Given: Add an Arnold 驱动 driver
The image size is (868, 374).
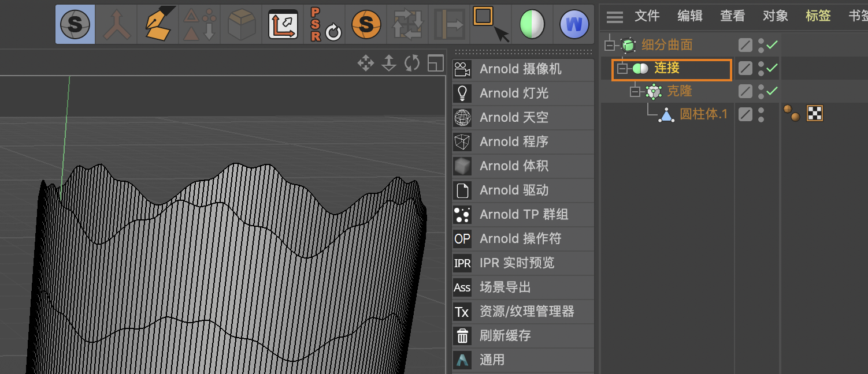Looking at the screenshot, I should pos(523,190).
